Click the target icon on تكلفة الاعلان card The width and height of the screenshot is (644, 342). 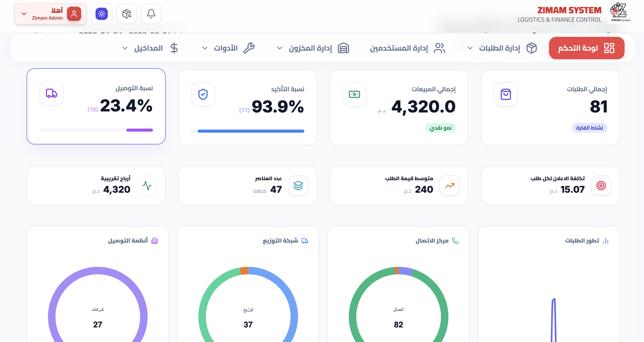click(x=601, y=186)
